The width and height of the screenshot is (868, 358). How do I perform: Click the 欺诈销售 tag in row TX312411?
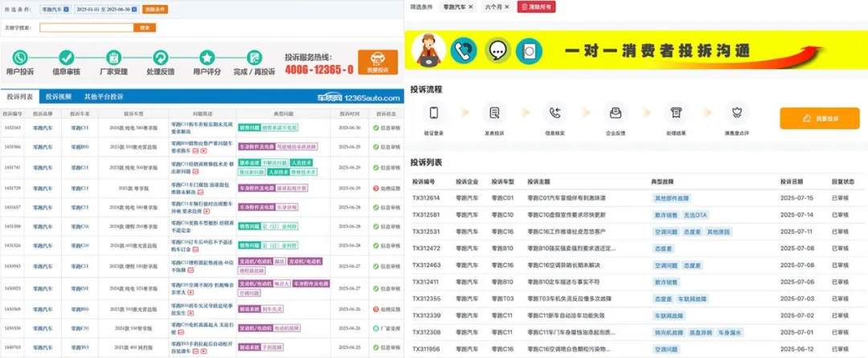665,283
